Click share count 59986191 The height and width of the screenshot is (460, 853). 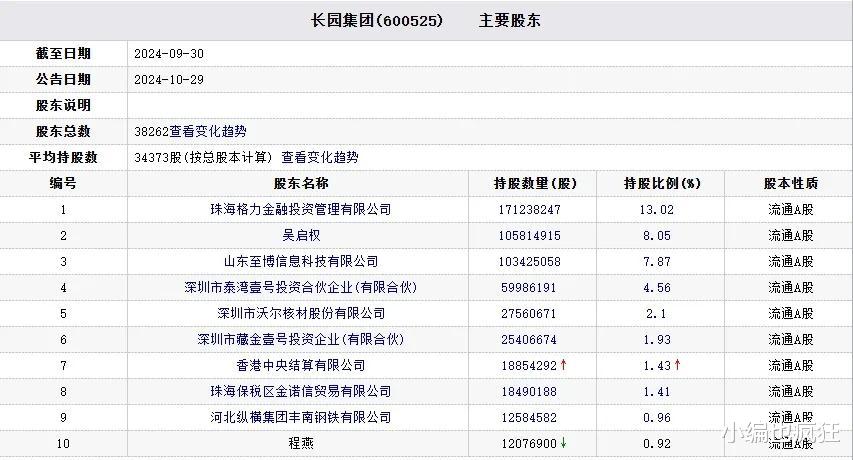click(529, 288)
